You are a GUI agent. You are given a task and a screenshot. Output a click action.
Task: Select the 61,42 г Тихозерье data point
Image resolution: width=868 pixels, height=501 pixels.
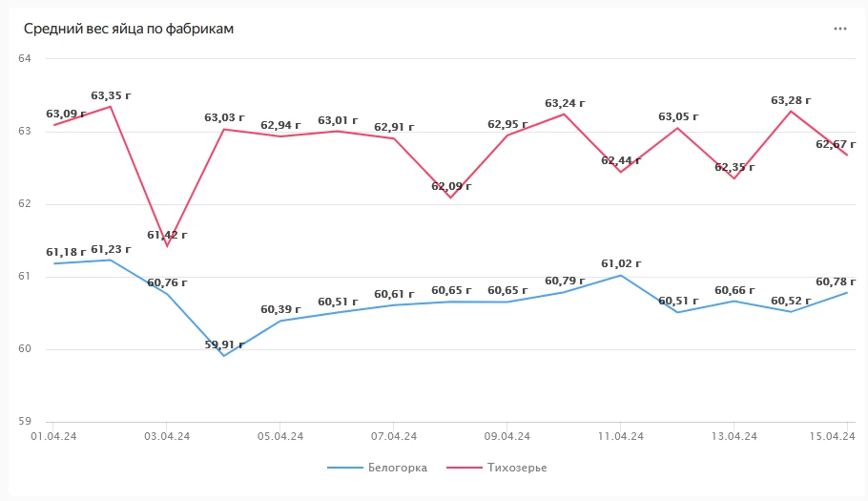click(167, 246)
